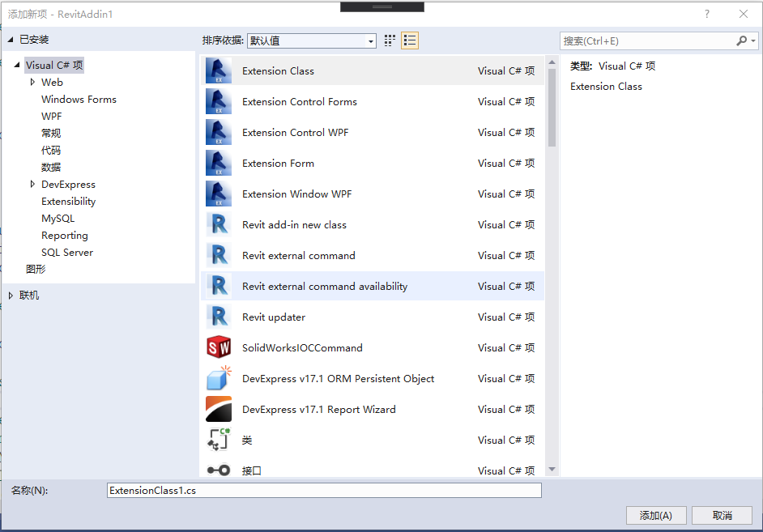Screen dimensions: 763x532
Task: Select Revit add-in new class template name
Action: point(294,224)
